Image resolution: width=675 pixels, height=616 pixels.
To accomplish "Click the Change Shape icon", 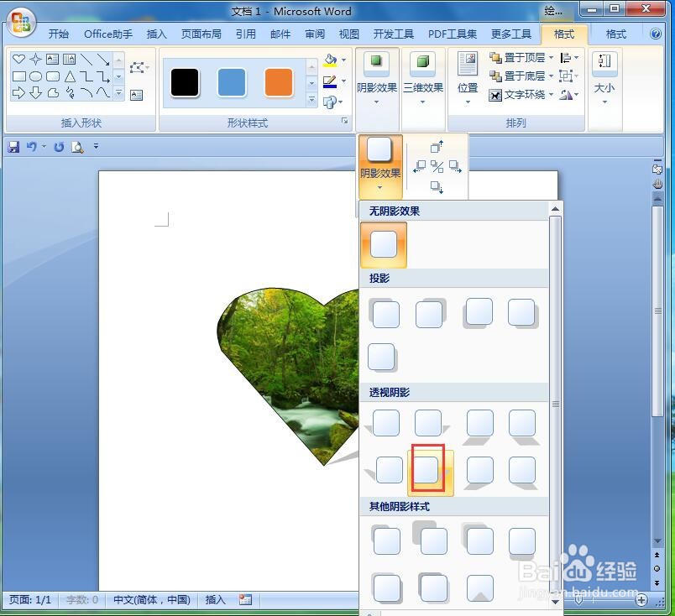I will coord(330,102).
